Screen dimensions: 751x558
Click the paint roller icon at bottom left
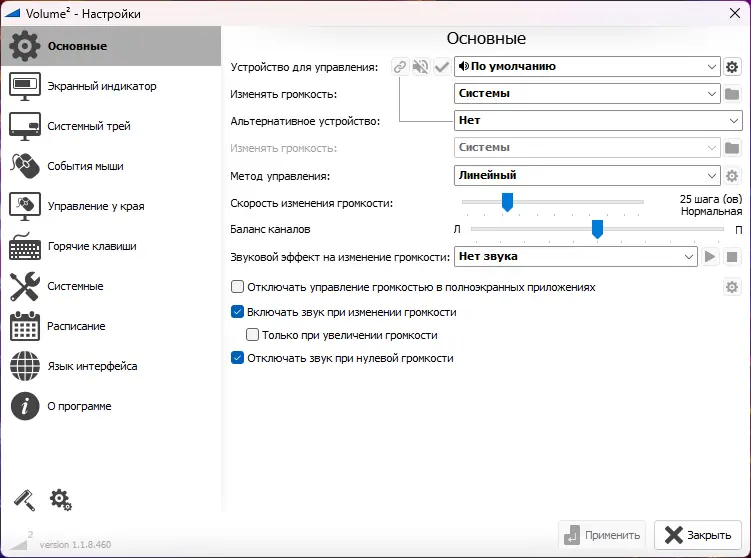pos(23,499)
